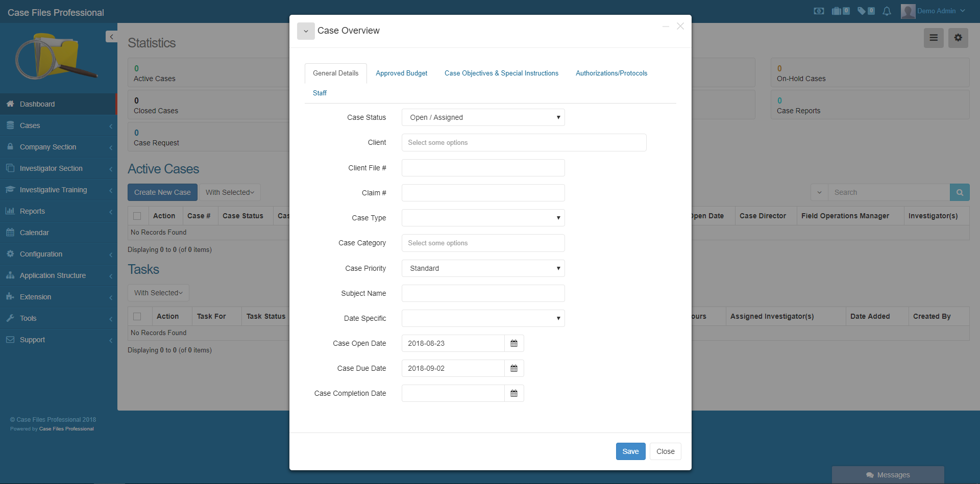Open calendar picker for Case Open Date
Viewport: 980px width, 484px height.
point(514,343)
